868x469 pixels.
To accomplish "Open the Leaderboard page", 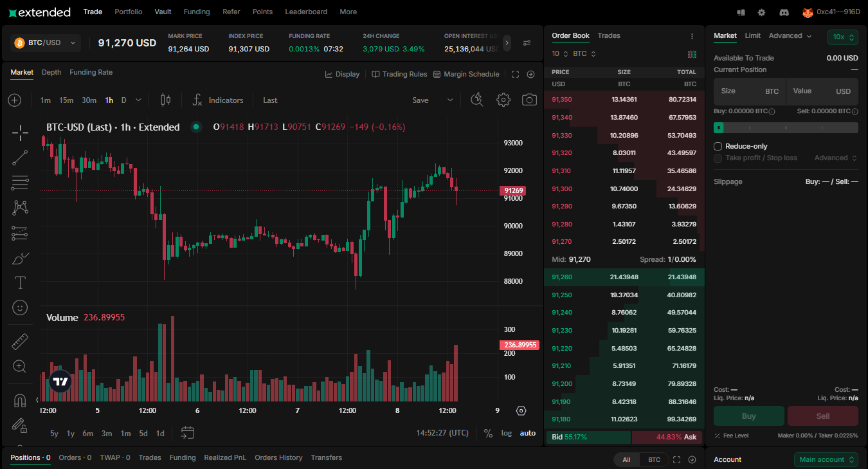I will 306,12.
